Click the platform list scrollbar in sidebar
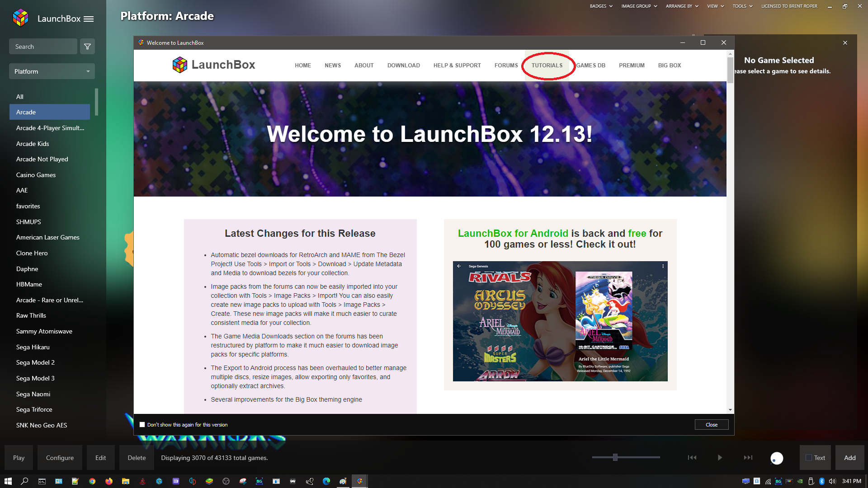 97,102
